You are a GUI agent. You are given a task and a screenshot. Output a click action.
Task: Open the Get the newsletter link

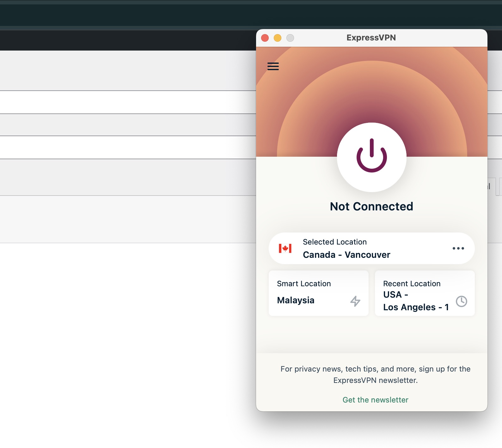(x=376, y=400)
